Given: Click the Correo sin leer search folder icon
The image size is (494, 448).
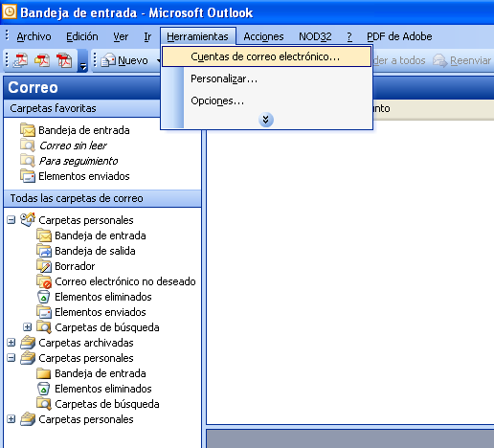Looking at the screenshot, I should click(28, 146).
